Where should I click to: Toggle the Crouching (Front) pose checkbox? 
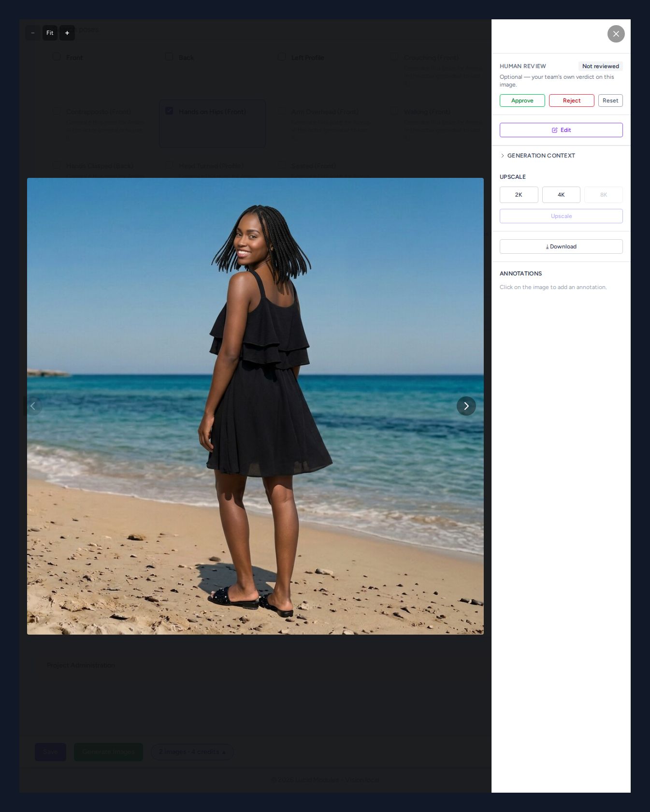pos(394,57)
